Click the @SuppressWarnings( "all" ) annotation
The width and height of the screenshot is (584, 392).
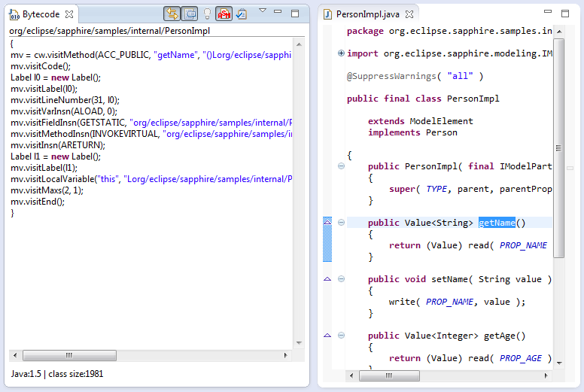415,76
